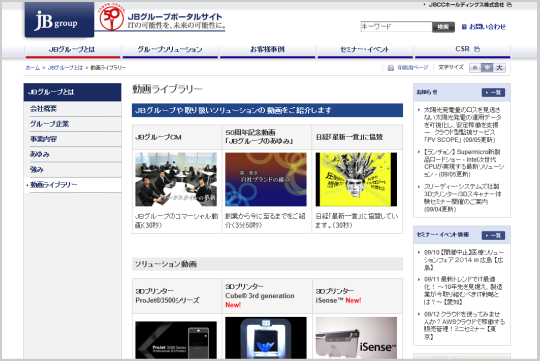
Task: Click the JBグループCM title cell
Action: [x=177, y=137]
